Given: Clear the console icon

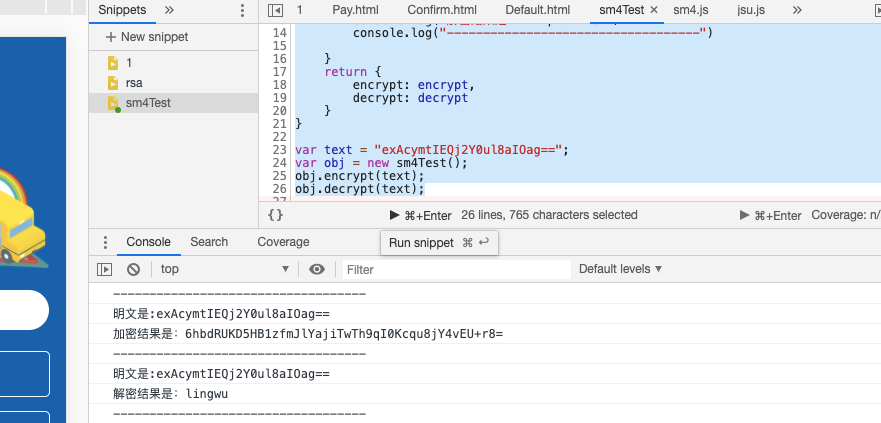Looking at the screenshot, I should 133,270.
